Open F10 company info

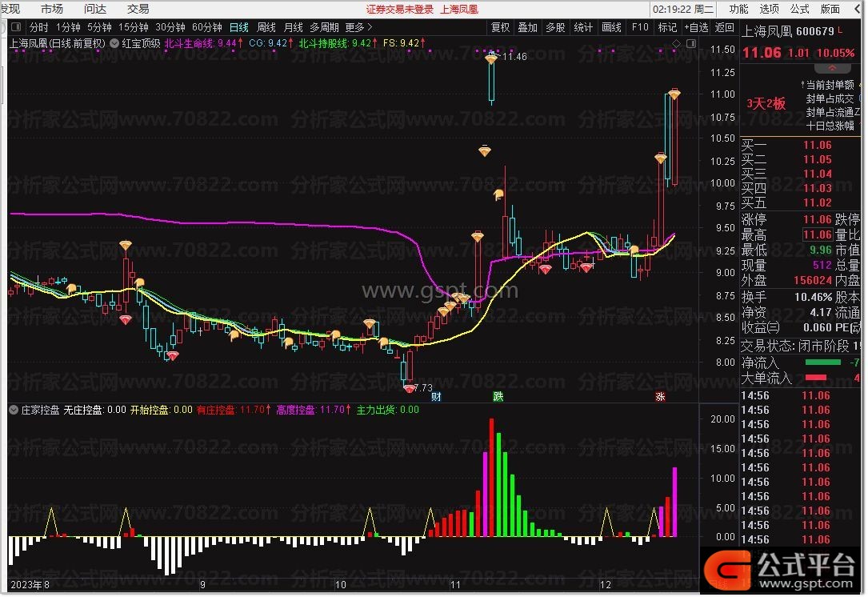(x=640, y=27)
